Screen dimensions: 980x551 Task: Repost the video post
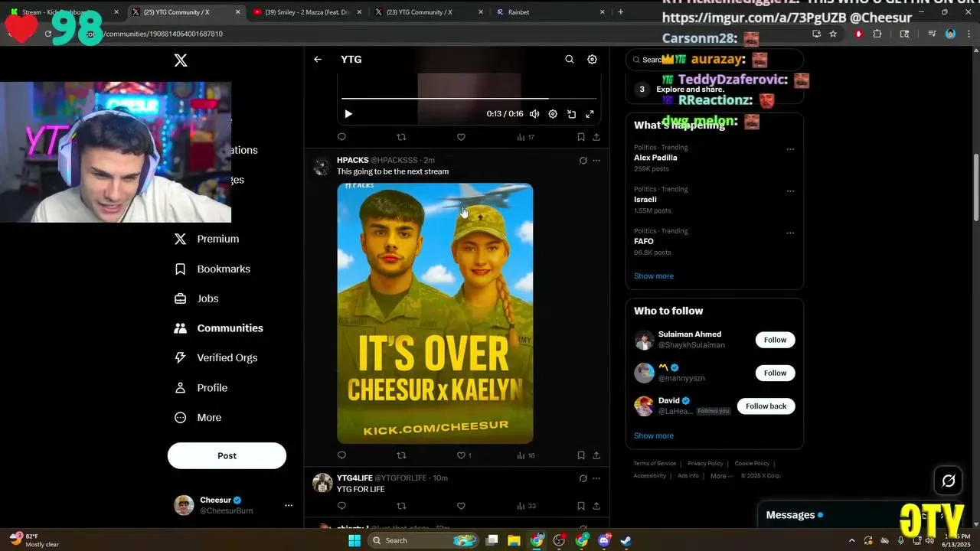pyautogui.click(x=401, y=137)
